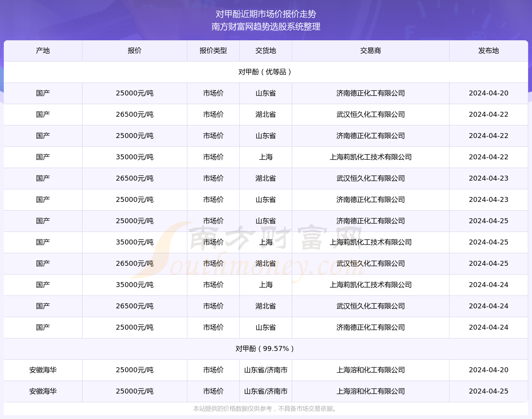Image resolution: width=532 pixels, height=419 pixels.
Task: Click the subtitle 南方财富网趋势选股系统整理
Action: click(x=266, y=27)
